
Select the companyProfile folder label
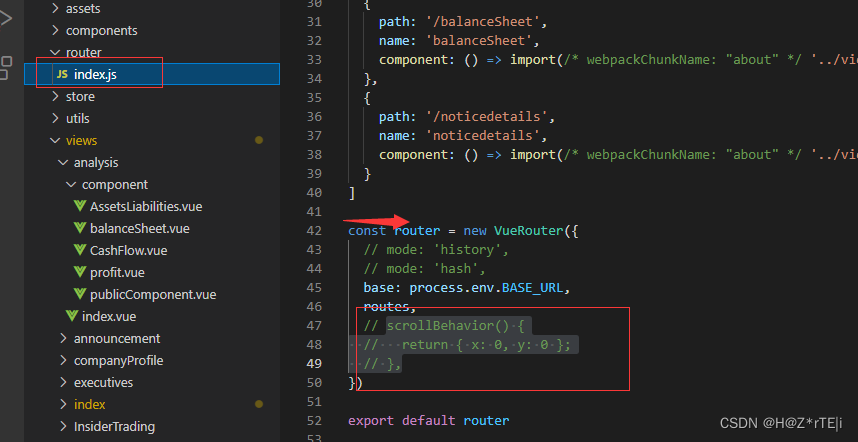[x=119, y=360]
